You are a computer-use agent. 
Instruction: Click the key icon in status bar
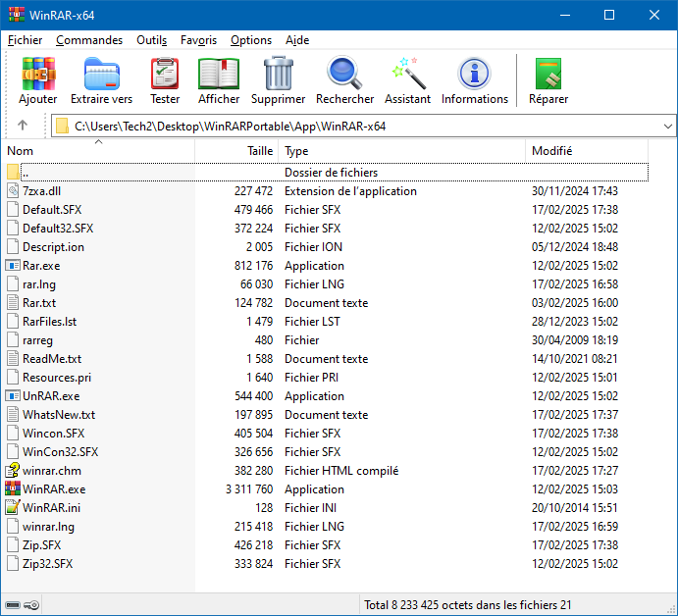click(31, 605)
